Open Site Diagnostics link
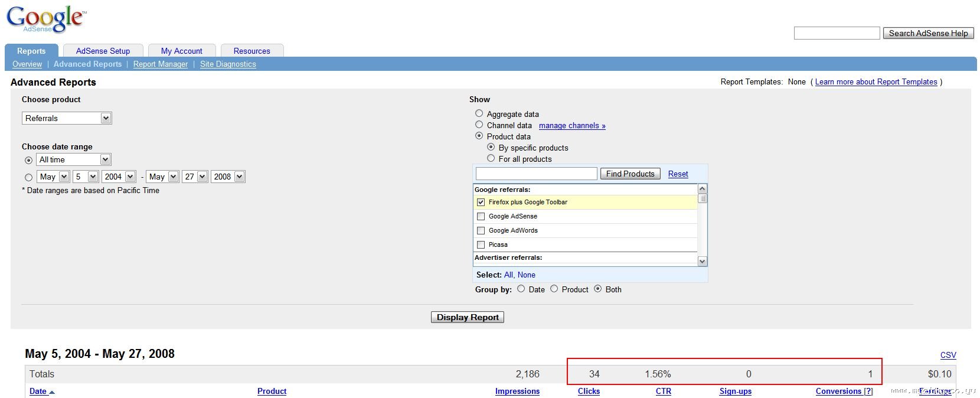 [228, 64]
